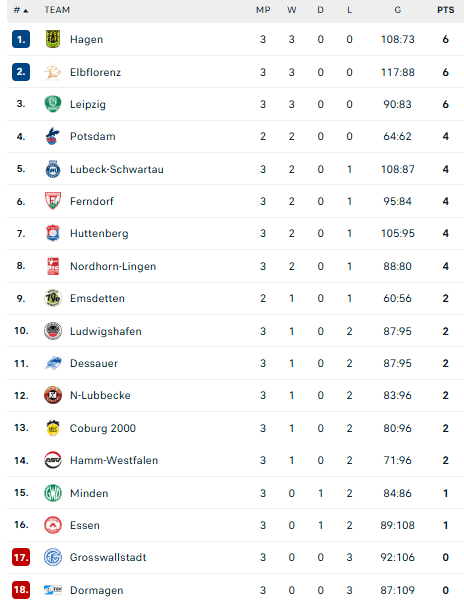This screenshot has width=464, height=603.
Task: Open Nordhorn-Lingen team page link
Action: [x=113, y=266]
